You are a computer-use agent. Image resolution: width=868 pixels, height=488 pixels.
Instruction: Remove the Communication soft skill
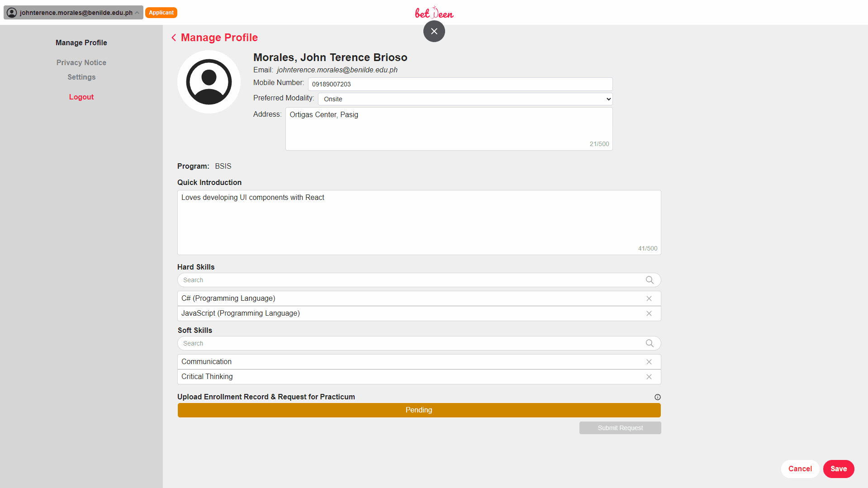pos(649,362)
